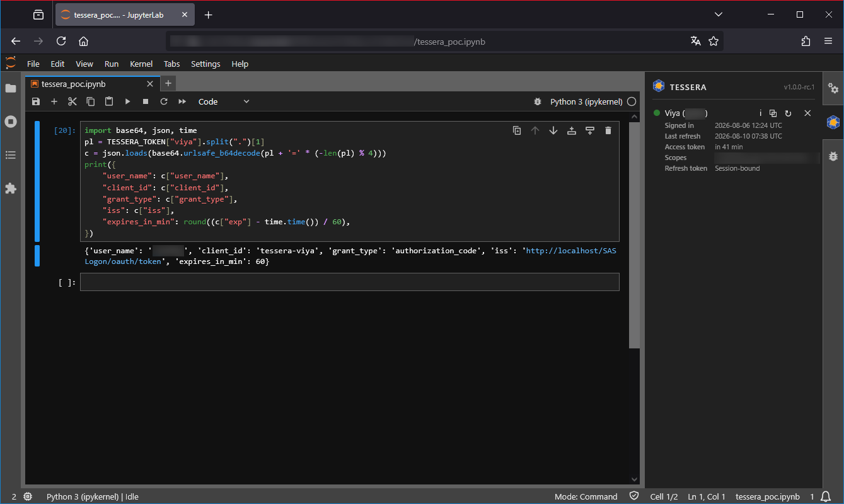Open the Edit menu
The width and height of the screenshot is (844, 504).
click(x=57, y=64)
